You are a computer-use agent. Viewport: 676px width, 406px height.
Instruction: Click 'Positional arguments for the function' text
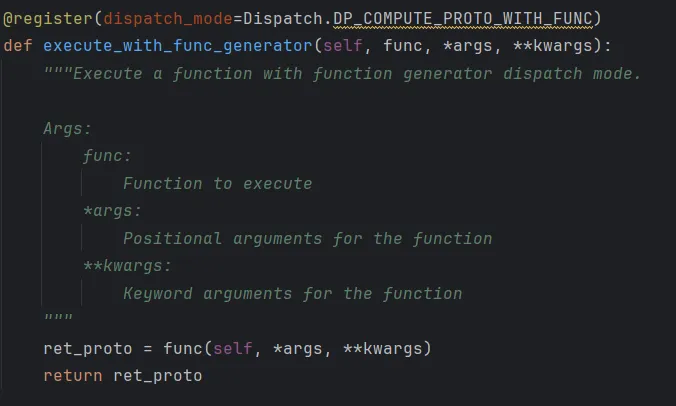click(x=307, y=238)
